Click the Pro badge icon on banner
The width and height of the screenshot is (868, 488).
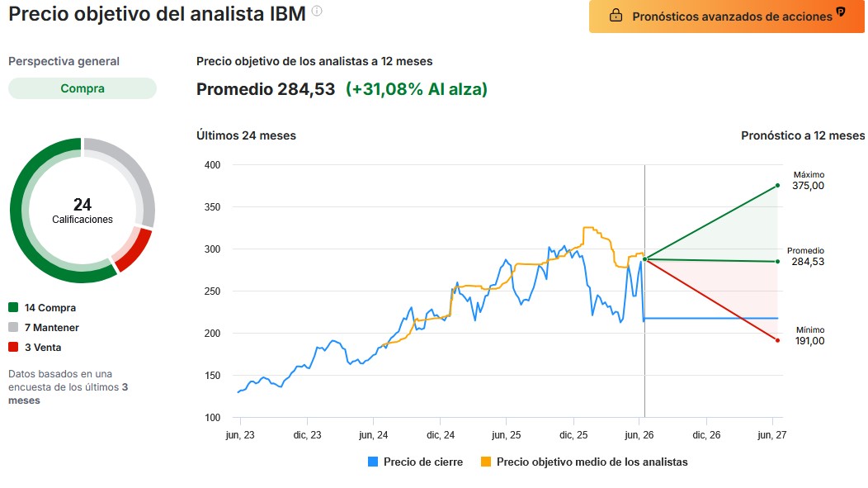[840, 12]
